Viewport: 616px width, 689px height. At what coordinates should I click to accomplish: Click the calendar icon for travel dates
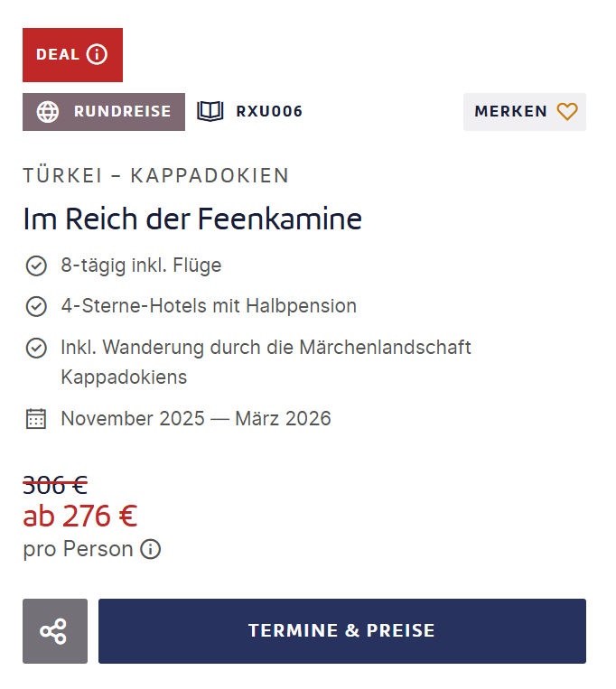(36, 419)
